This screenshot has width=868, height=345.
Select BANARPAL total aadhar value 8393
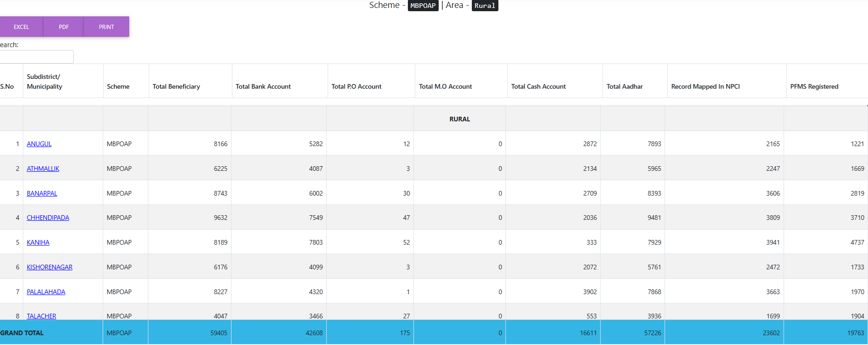pos(654,193)
